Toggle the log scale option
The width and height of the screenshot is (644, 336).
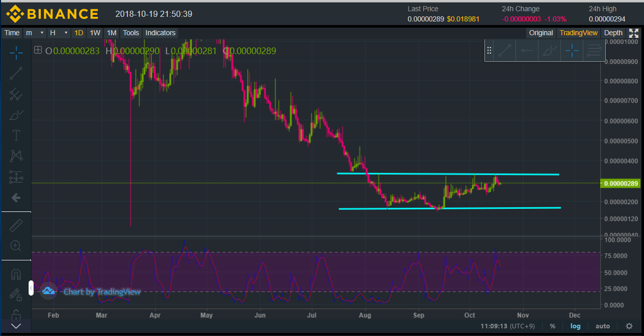(x=575, y=326)
